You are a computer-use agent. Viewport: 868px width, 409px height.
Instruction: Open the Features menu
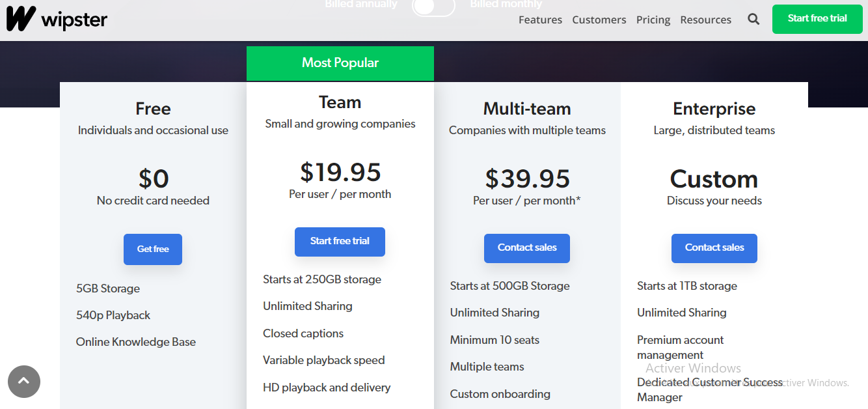(x=540, y=20)
